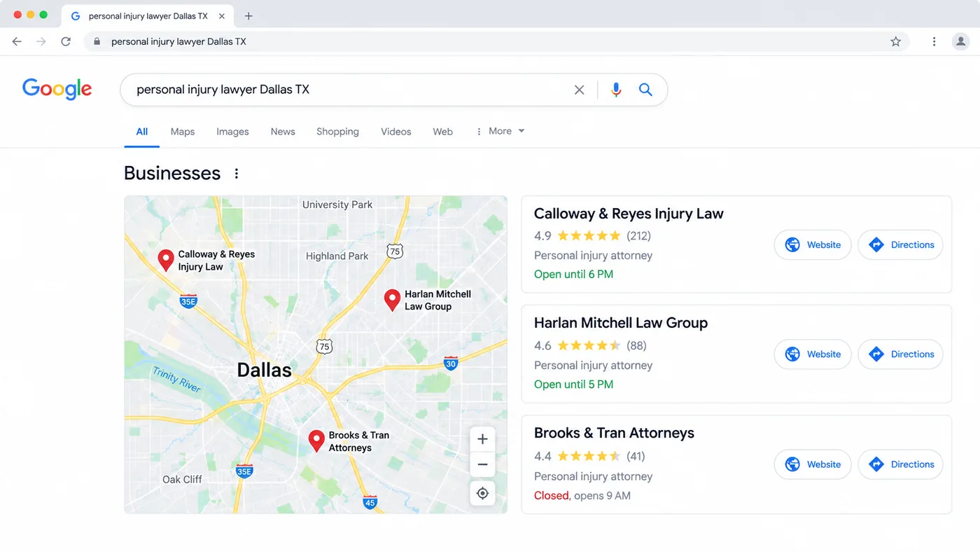Open the Harlan Mitchell Law Group listing
This screenshot has width=980, height=552.
point(621,323)
